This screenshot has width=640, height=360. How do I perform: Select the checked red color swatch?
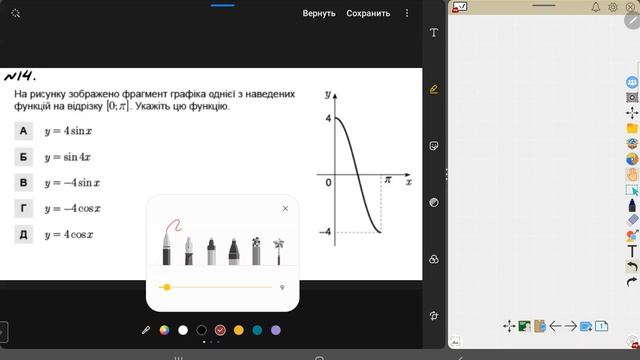pos(220,330)
